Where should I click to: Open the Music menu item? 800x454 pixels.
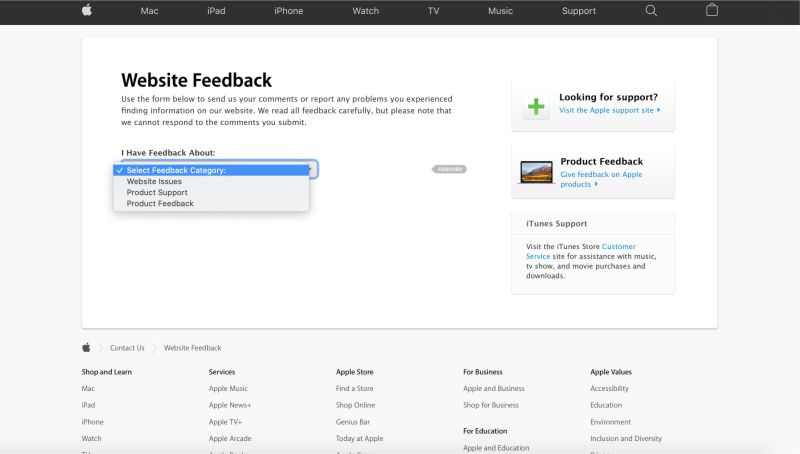click(x=501, y=11)
